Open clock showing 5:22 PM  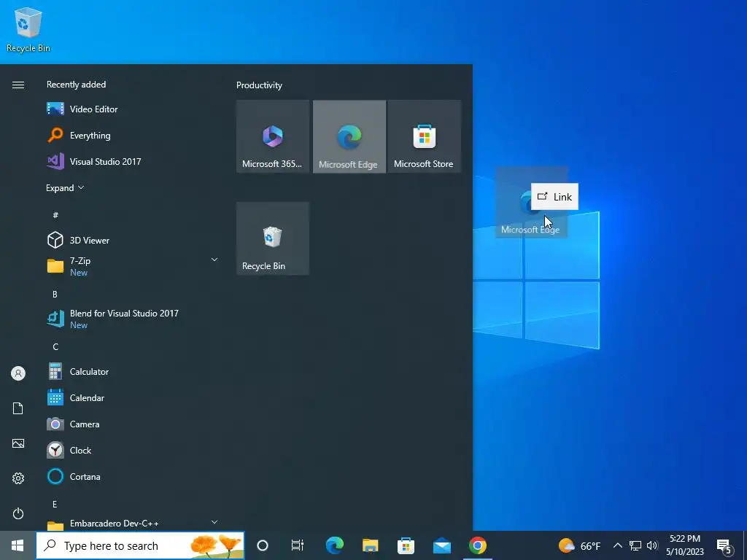[x=684, y=545]
